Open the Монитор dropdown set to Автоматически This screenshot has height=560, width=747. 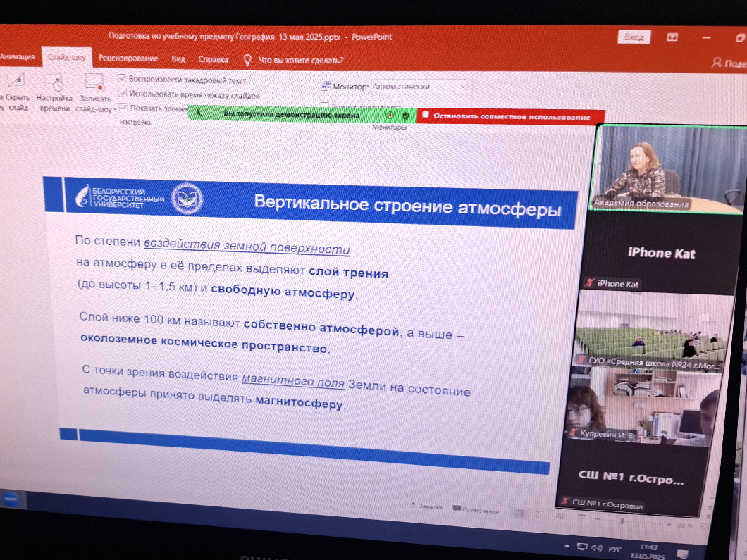419,87
